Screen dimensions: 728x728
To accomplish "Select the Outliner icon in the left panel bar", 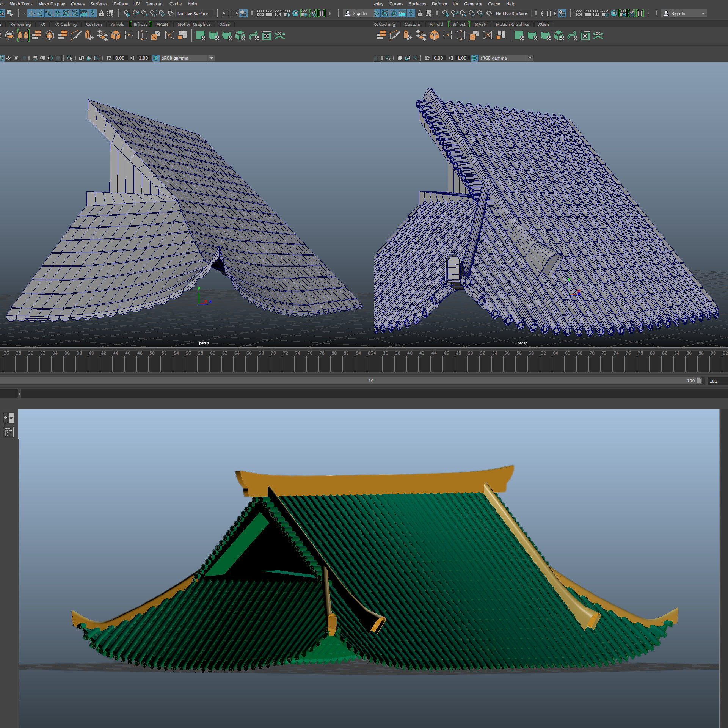I will 8,432.
